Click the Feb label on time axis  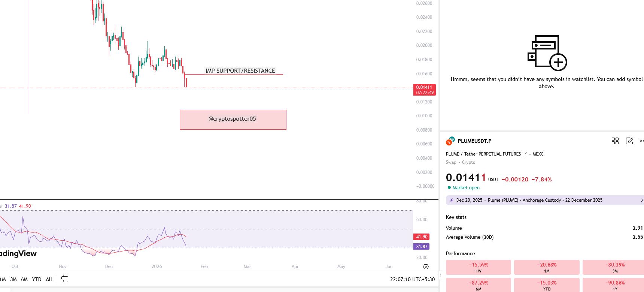204,267
